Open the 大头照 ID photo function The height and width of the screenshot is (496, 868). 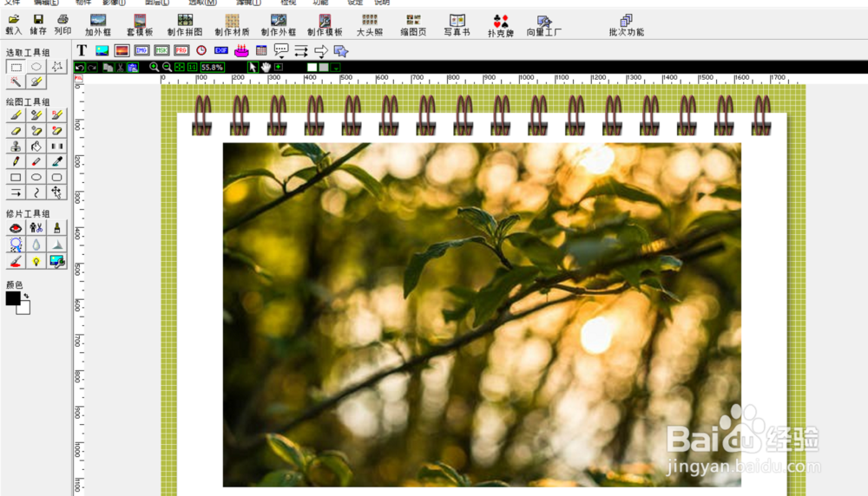[370, 25]
